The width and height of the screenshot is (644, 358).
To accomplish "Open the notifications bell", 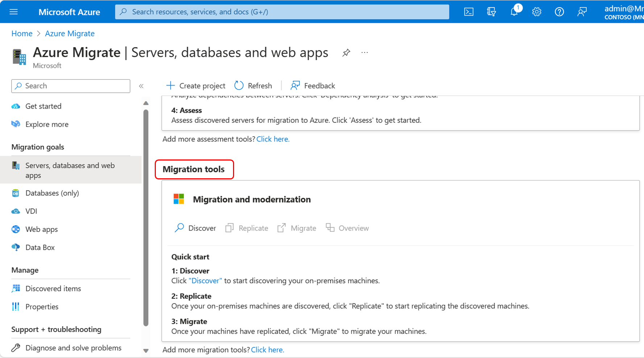I will click(514, 12).
